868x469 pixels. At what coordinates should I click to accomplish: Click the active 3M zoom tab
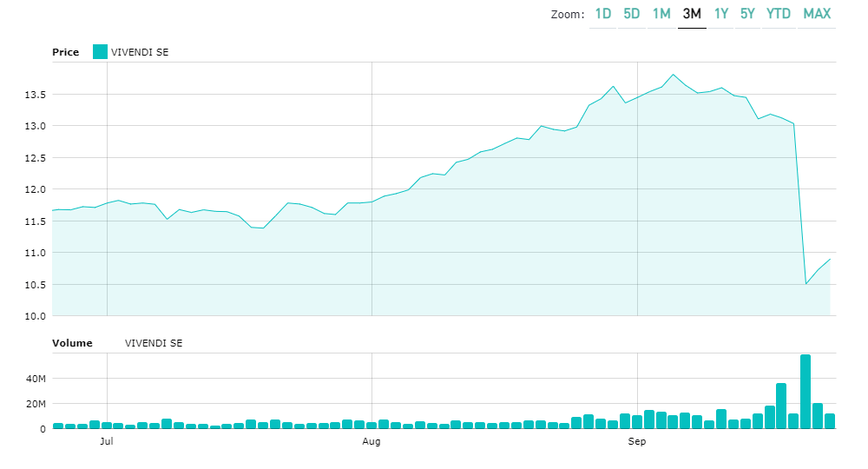[x=692, y=14]
